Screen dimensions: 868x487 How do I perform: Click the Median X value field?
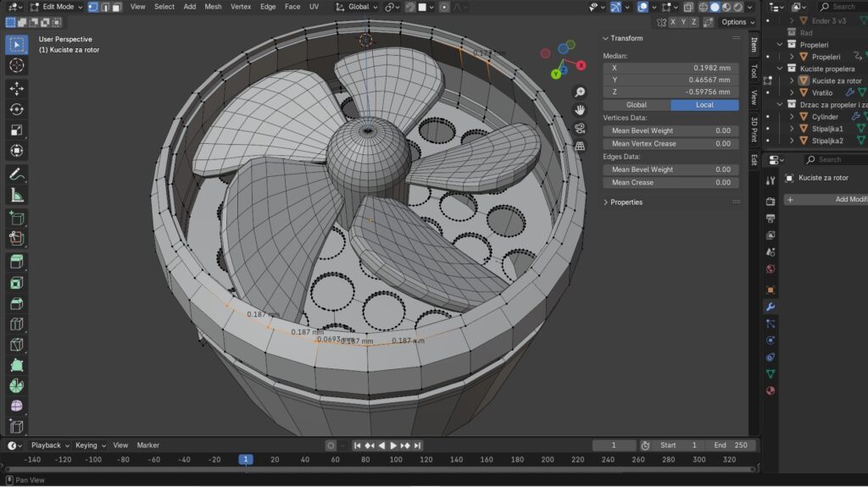(x=671, y=68)
